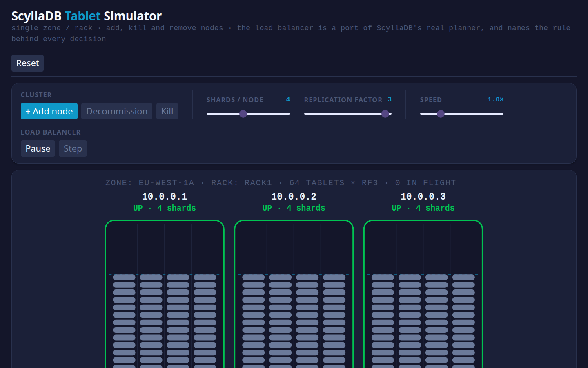Click the Replication Factor slider handle

385,114
